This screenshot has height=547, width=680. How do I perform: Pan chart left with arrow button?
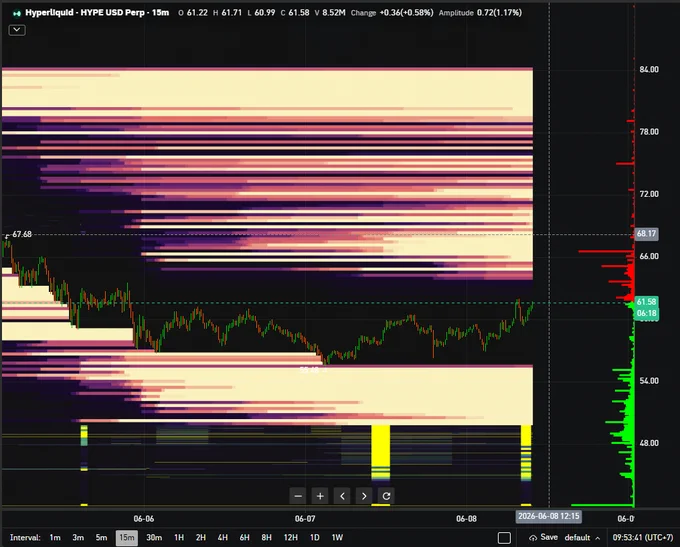(342, 496)
